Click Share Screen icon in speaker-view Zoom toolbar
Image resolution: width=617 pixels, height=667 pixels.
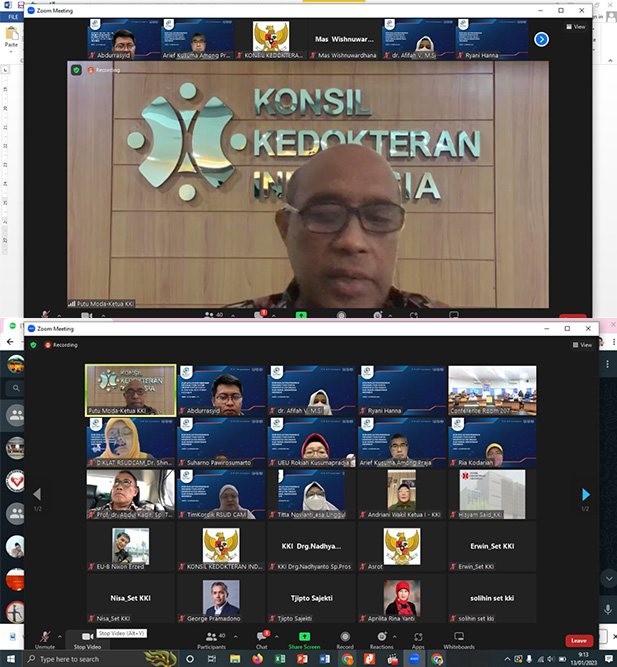coord(301,315)
